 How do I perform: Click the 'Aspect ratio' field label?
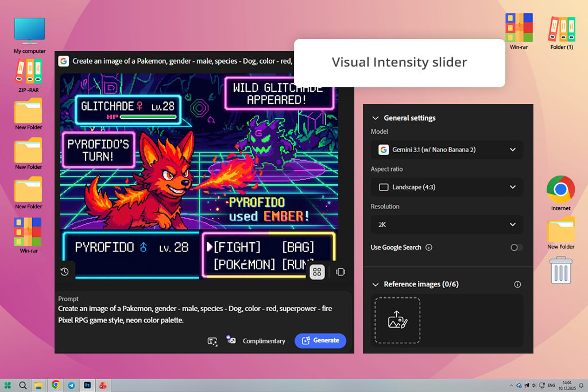pyautogui.click(x=386, y=169)
